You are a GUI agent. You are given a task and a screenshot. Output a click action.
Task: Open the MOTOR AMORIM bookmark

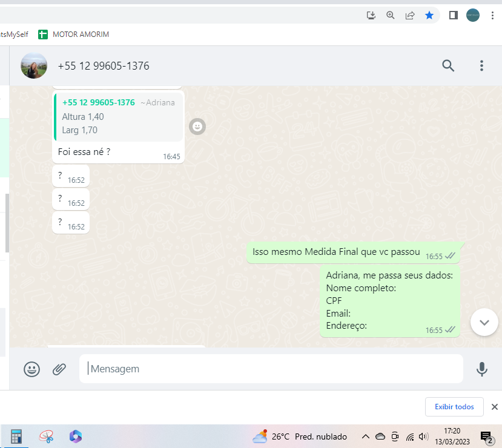click(x=74, y=35)
